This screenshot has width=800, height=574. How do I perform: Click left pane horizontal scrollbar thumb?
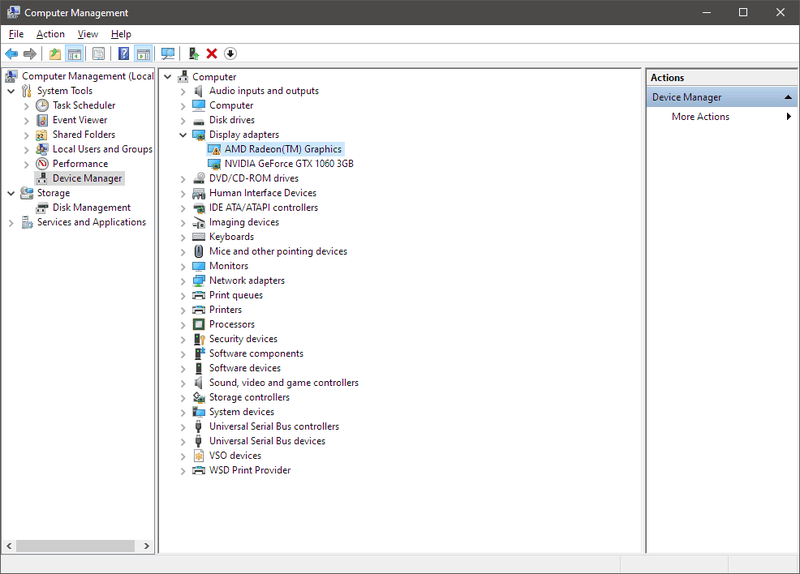tap(76, 546)
